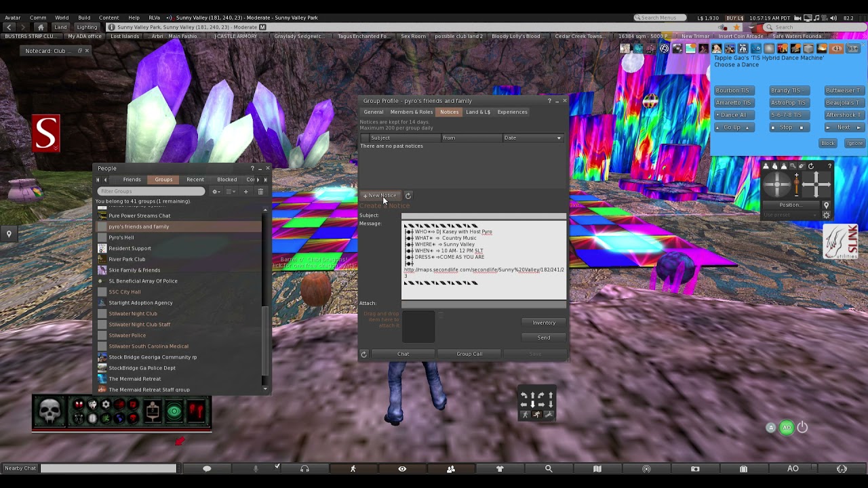Click the microphone voice icon in bottom toolbar

(256, 468)
